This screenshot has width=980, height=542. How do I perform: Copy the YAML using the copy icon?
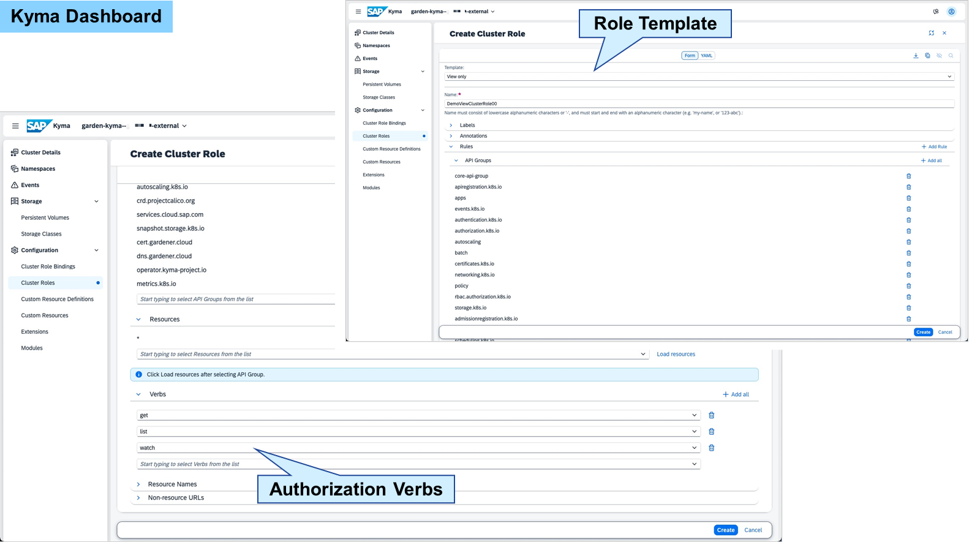[927, 56]
